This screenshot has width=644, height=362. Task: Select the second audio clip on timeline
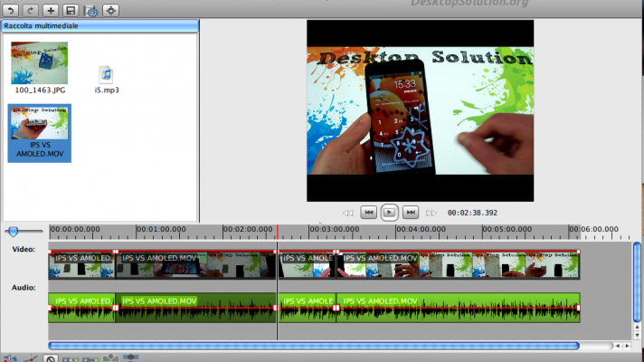tap(195, 308)
